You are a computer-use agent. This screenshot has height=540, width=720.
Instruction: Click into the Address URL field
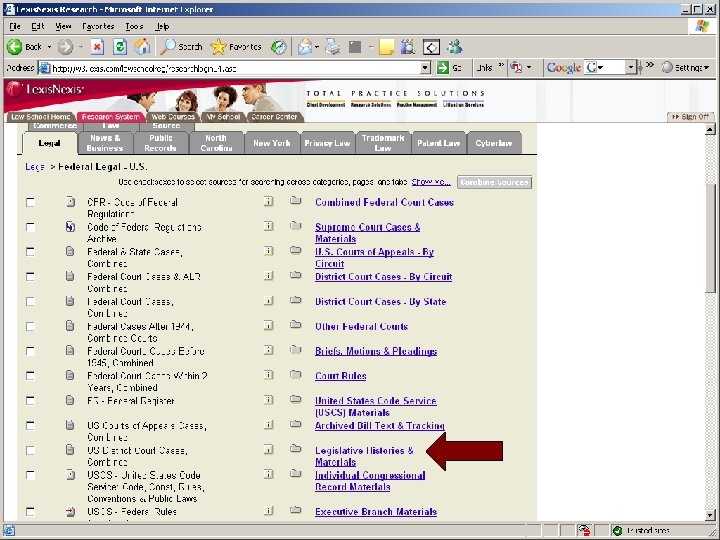click(235, 68)
